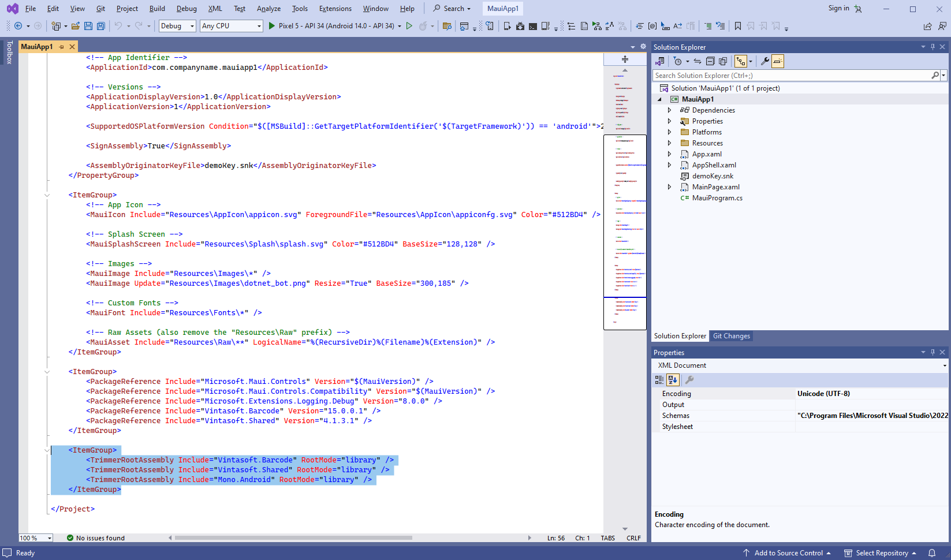Screen dimensions: 951x560
Task: Undo the last edit in toolbar
Action: point(118,26)
